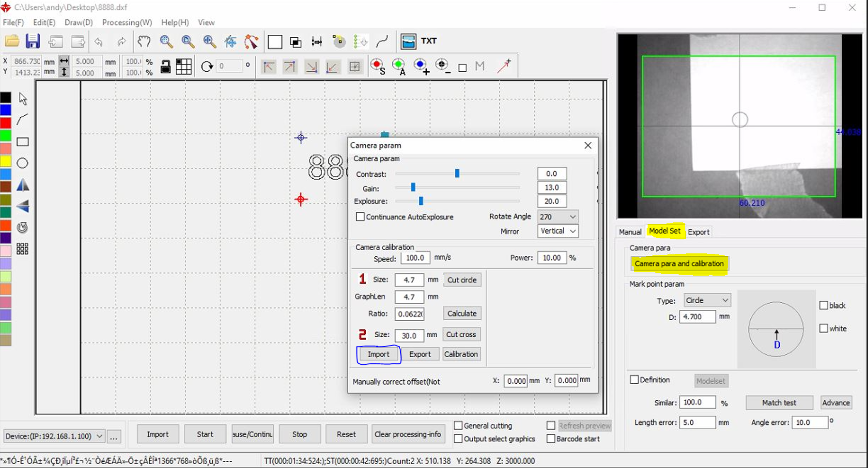Select the ellipse drawing tool
This screenshot has width=868, height=468.
click(22, 163)
